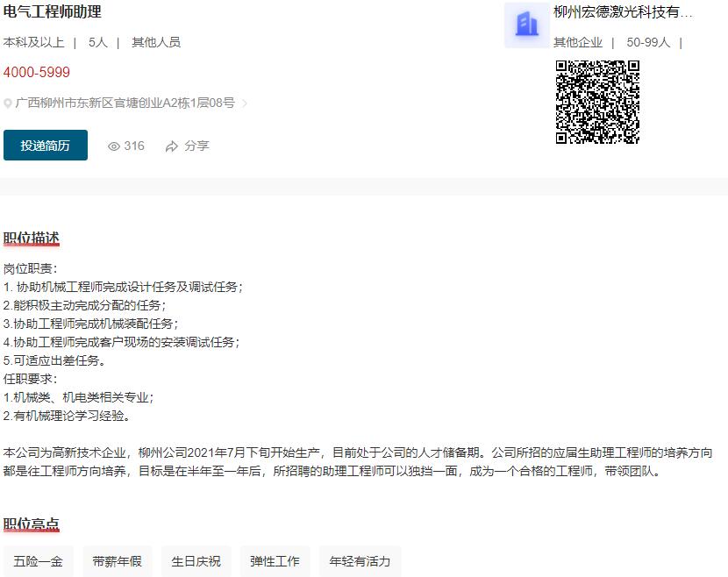This screenshot has height=577, width=728.
Task: Click the 岗位职责 label
Action: (30, 268)
